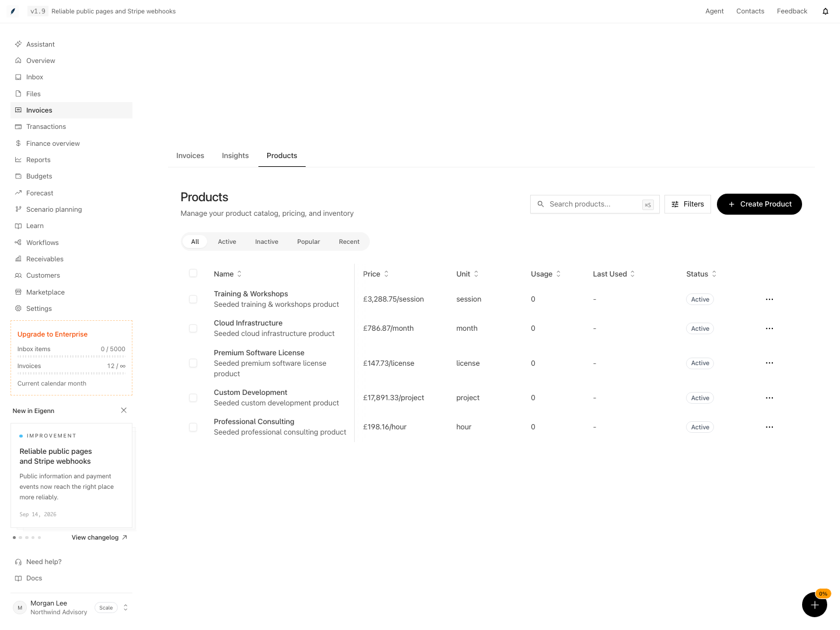This screenshot has height=630, width=840.
Task: Sort by Last Used column
Action: tap(614, 274)
